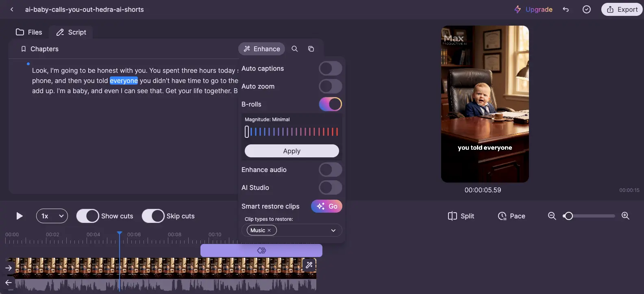The height and width of the screenshot is (294, 644).
Task: Enable Auto zoom toggle
Action: [x=330, y=86]
